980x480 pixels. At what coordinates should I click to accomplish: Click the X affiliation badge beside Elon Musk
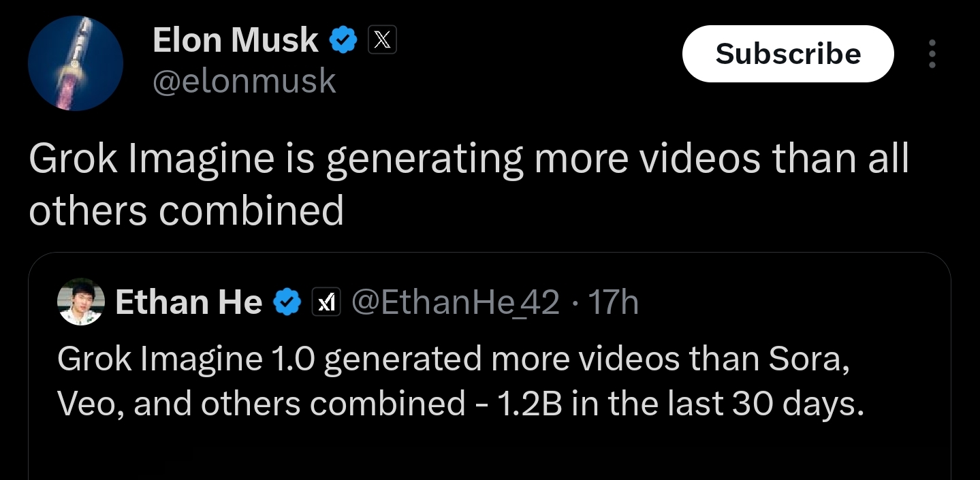382,41
